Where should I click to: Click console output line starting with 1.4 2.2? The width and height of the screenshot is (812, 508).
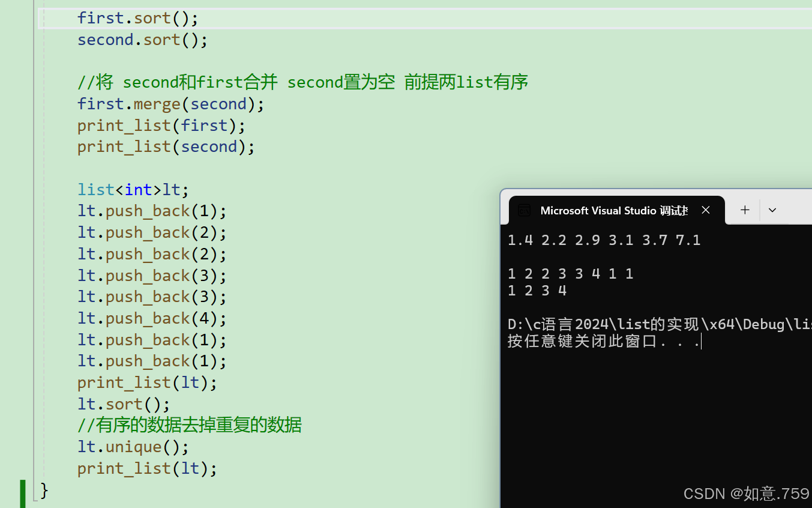point(604,240)
